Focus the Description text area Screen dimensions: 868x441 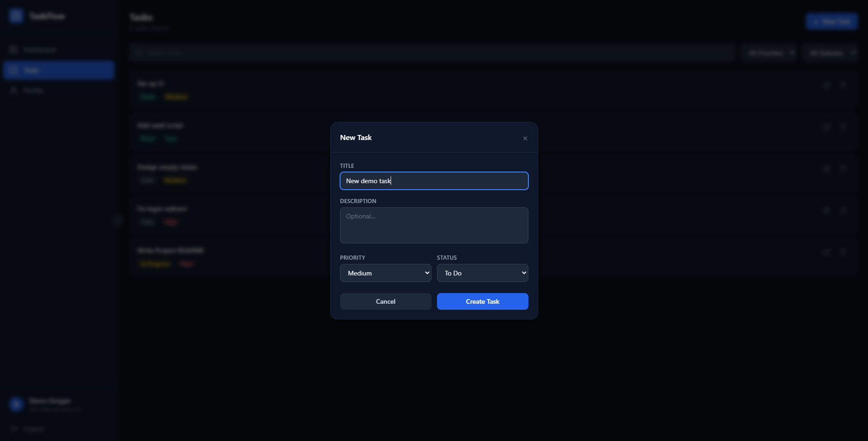434,225
